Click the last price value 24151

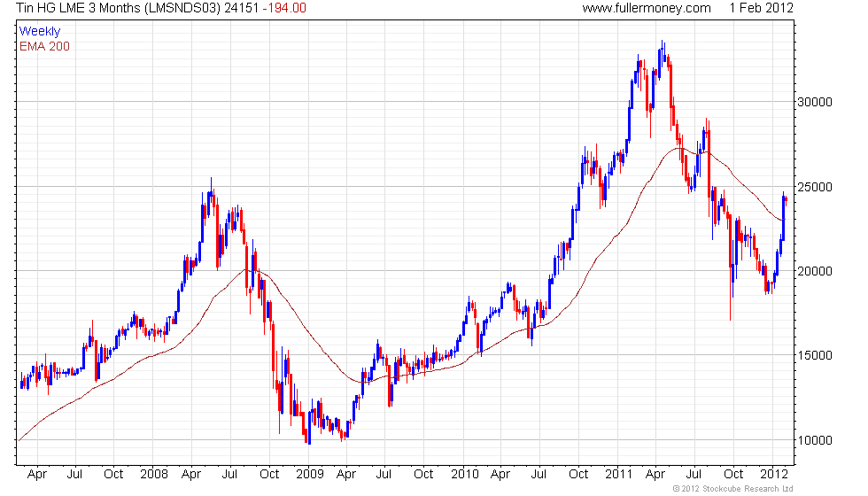241,8
